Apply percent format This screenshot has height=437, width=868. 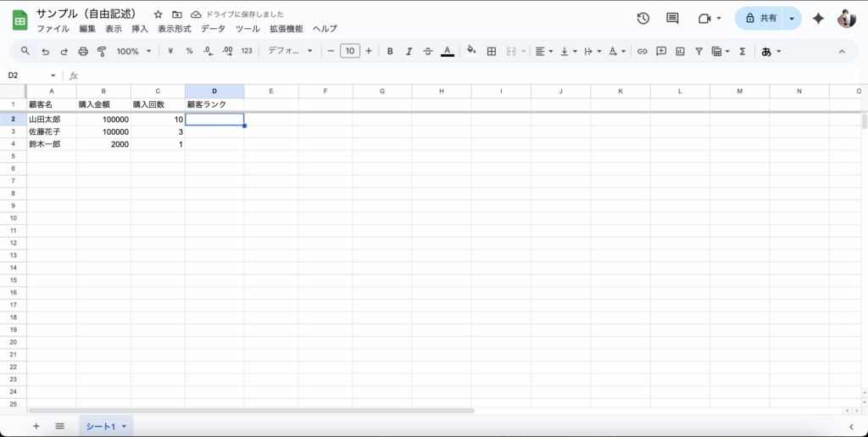189,51
